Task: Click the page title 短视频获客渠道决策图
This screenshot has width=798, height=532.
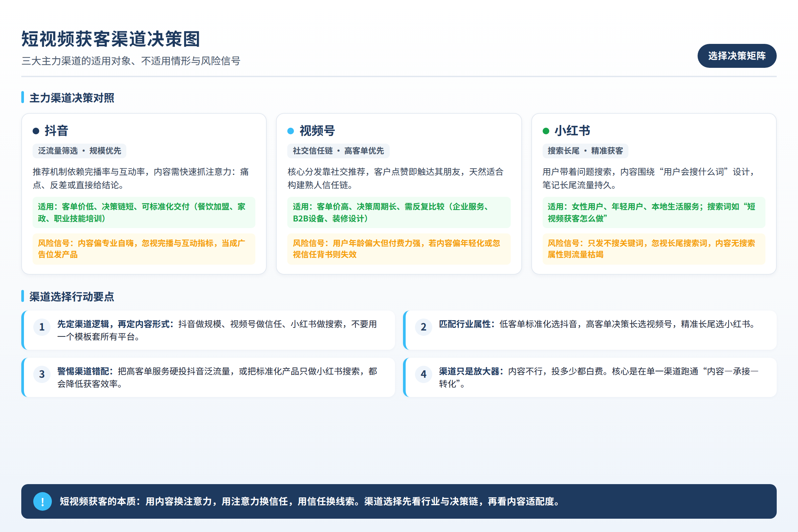Action: (x=111, y=39)
